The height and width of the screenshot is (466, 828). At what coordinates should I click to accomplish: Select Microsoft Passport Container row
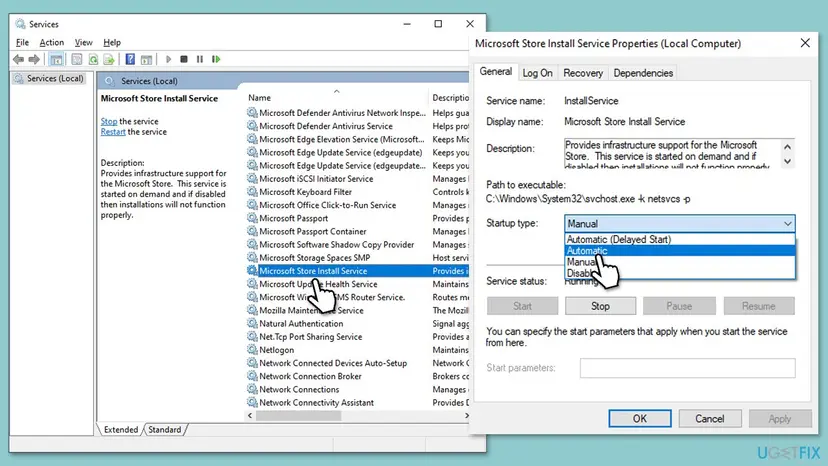click(357, 231)
